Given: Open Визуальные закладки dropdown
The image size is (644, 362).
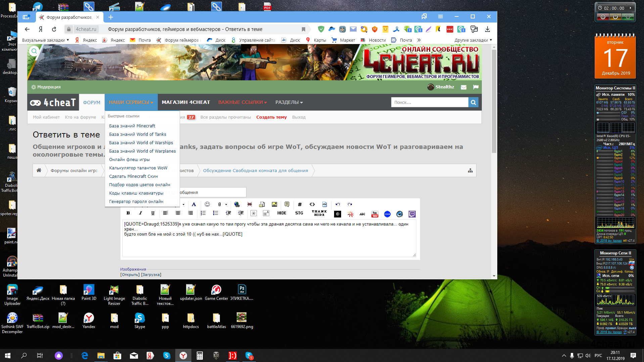Looking at the screenshot, I should [x=46, y=40].
